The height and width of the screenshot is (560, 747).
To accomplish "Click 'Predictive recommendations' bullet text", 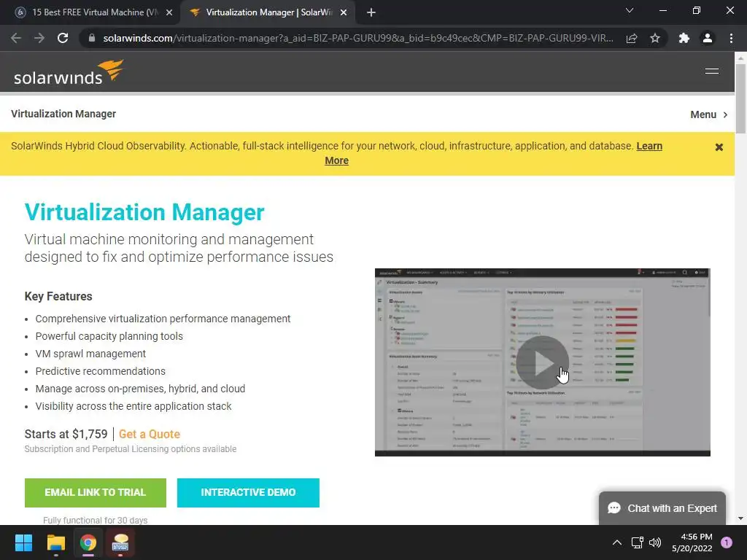I will (101, 371).
